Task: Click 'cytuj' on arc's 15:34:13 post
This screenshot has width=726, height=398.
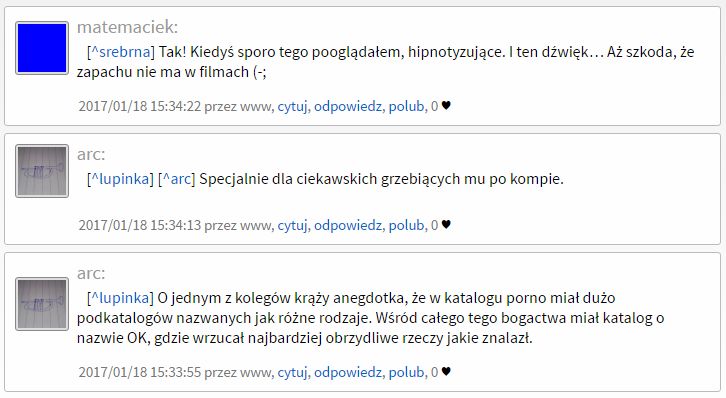Action: [292, 225]
